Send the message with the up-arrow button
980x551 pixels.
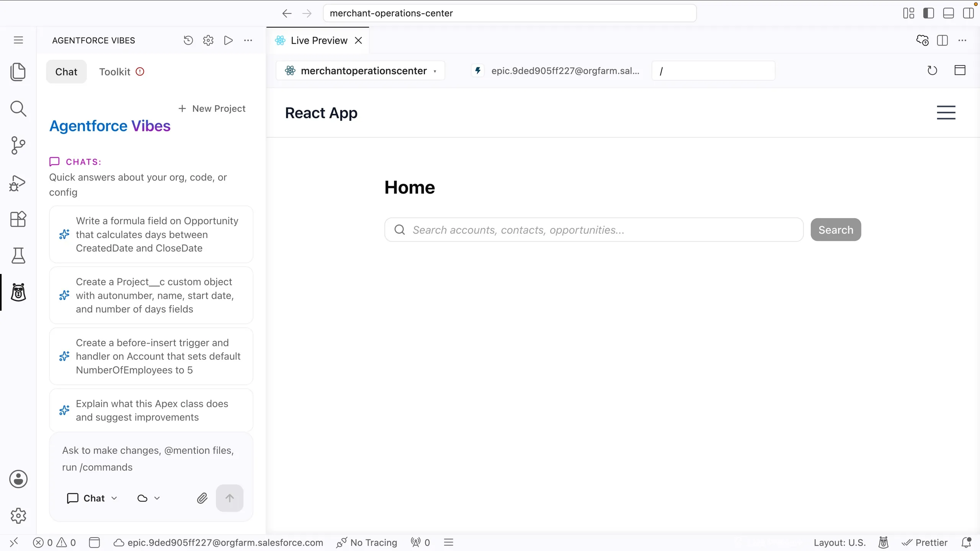point(229,498)
